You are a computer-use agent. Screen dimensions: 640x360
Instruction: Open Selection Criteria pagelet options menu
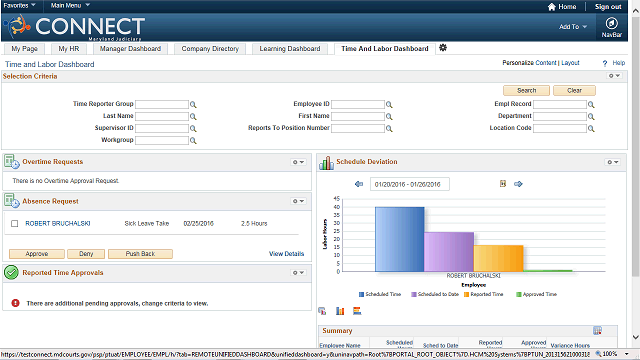614,76
